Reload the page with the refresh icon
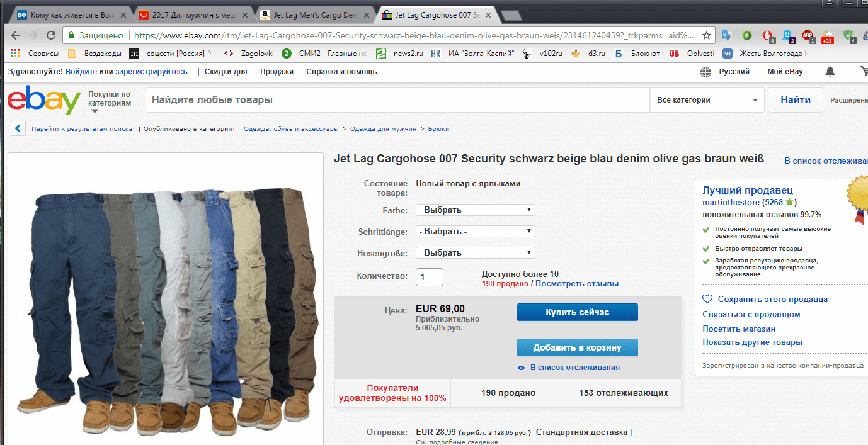This screenshot has width=868, height=445. coord(51,35)
